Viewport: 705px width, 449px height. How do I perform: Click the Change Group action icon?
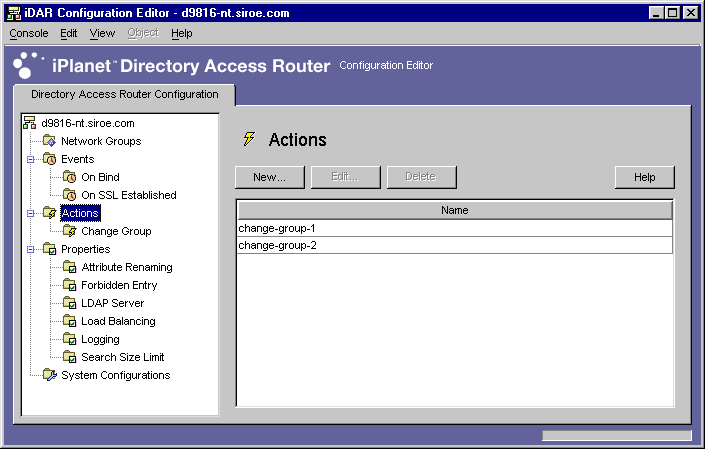pos(70,231)
